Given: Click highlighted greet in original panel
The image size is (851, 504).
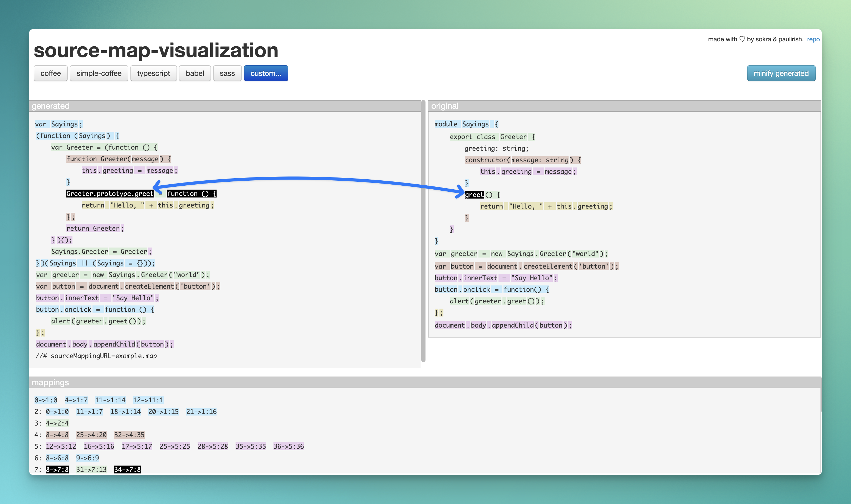Looking at the screenshot, I should 474,195.
